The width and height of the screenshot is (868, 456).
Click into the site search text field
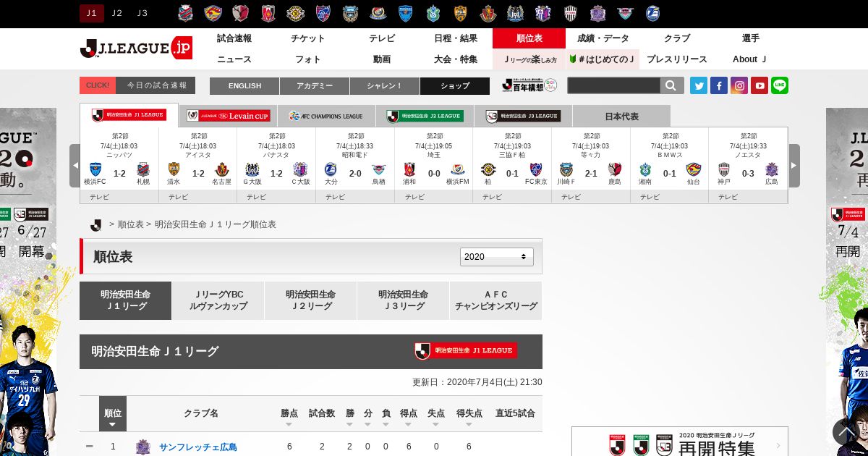(x=614, y=85)
